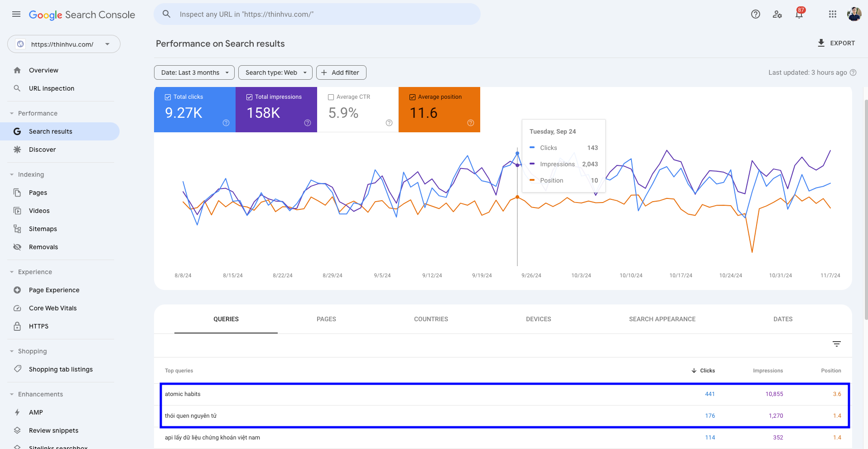Click the Pages document icon
868x449 pixels.
(x=17, y=193)
